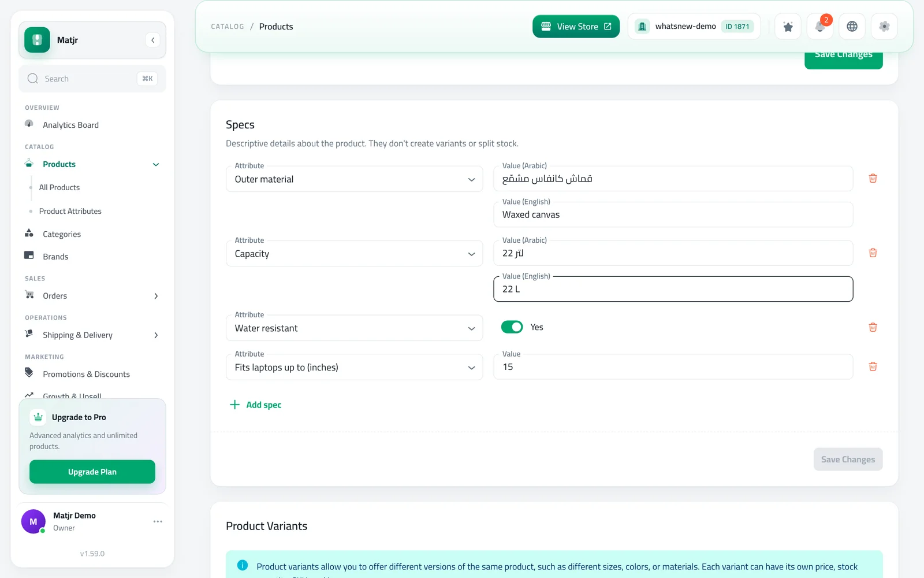Screen dimensions: 924x578
Task: Click the Fits laptops value field
Action: tap(673, 367)
